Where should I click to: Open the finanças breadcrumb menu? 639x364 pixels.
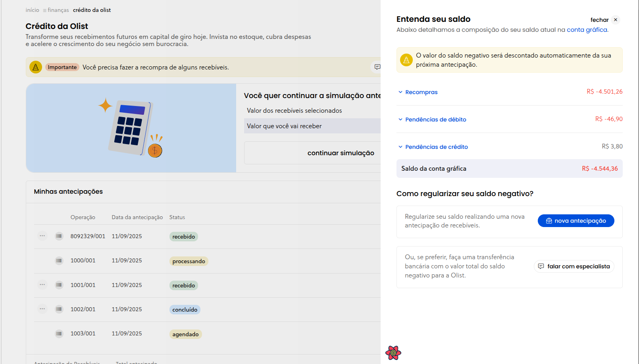point(56,10)
